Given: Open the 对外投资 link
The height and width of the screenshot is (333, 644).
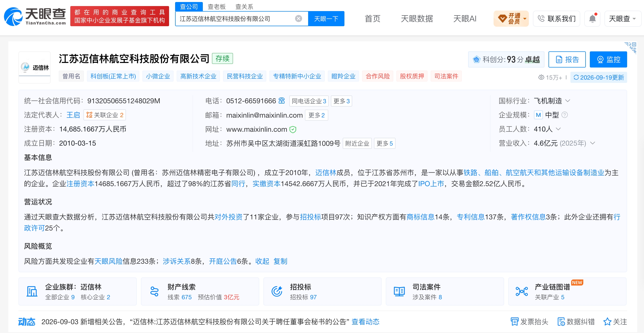Looking at the screenshot, I should [x=228, y=217].
